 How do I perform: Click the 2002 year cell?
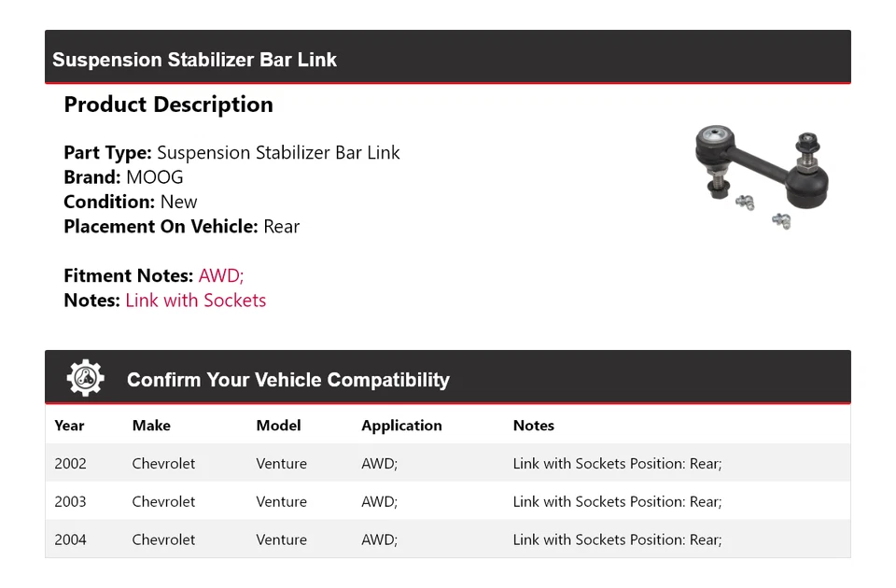point(70,464)
